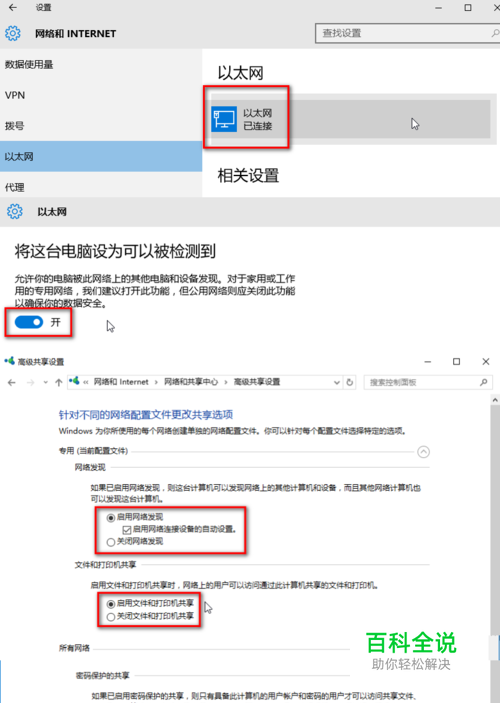The width and height of the screenshot is (500, 703).
Task: Select 启用文件和打印机共享 radio button
Action: (x=110, y=604)
